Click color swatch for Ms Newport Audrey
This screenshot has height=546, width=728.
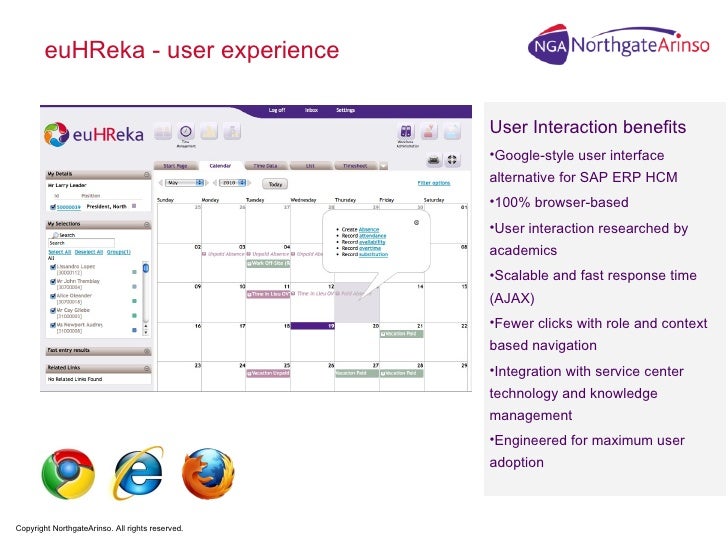click(134, 330)
